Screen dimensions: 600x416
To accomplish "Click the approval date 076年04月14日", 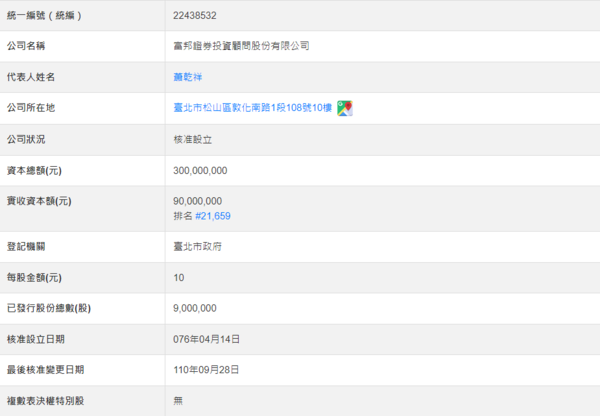I will click(x=206, y=339).
